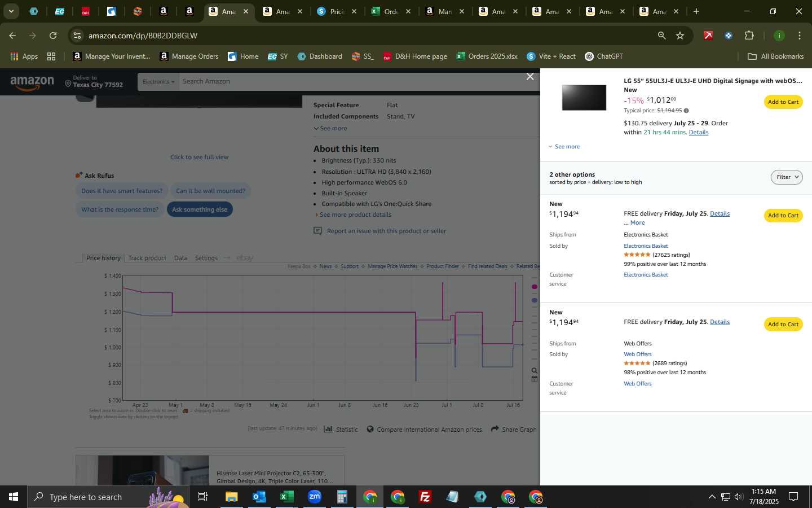The height and width of the screenshot is (508, 812).
Task: Click the blue extension icon beside Extensions
Action: (729, 36)
